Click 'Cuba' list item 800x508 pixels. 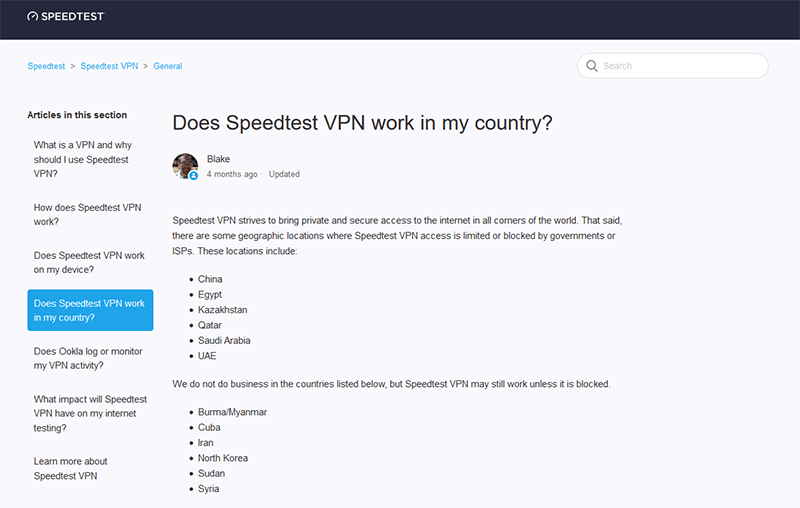tap(209, 427)
